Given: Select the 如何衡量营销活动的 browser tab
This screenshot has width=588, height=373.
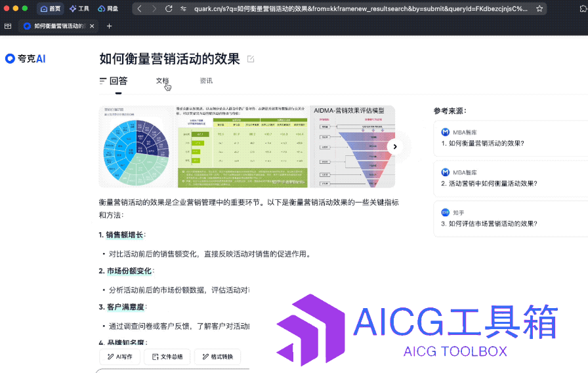Looking at the screenshot, I should (58, 26).
